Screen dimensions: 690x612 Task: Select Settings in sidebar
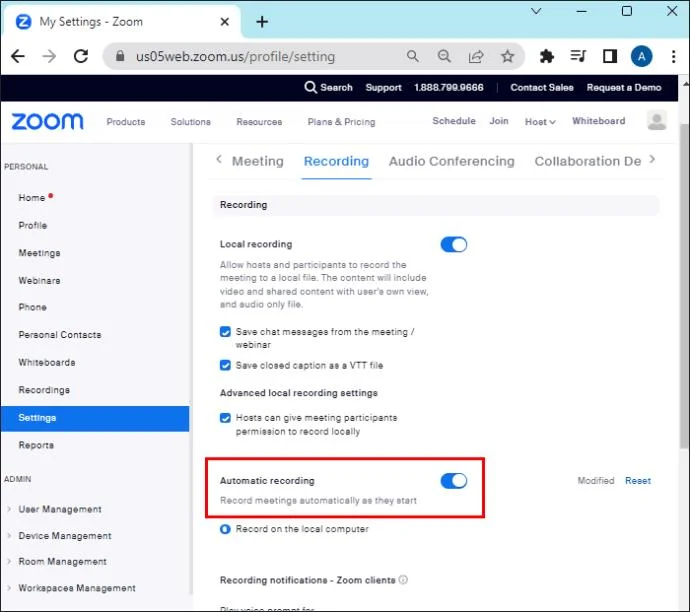[x=95, y=418]
